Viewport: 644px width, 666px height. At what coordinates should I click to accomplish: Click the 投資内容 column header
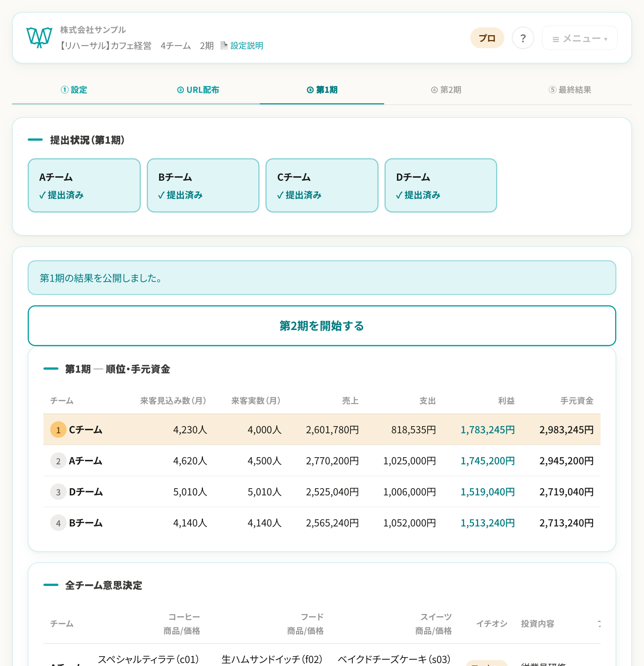(538, 624)
